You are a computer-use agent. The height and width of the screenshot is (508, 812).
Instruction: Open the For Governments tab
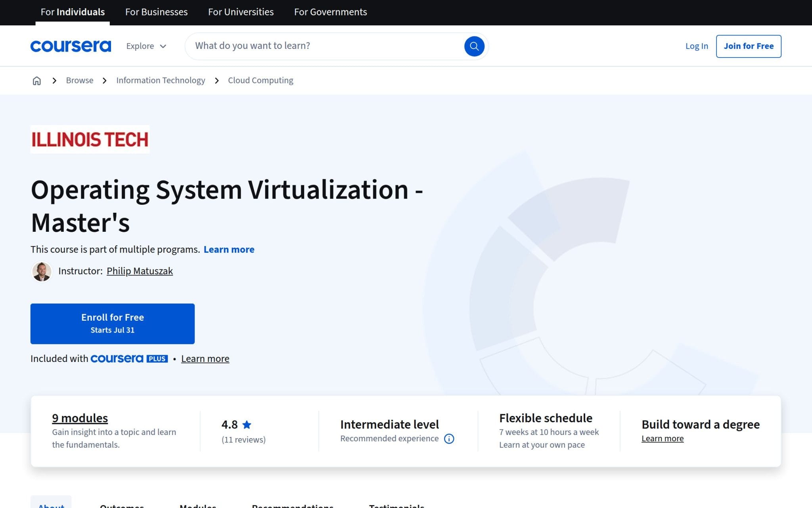coord(330,12)
